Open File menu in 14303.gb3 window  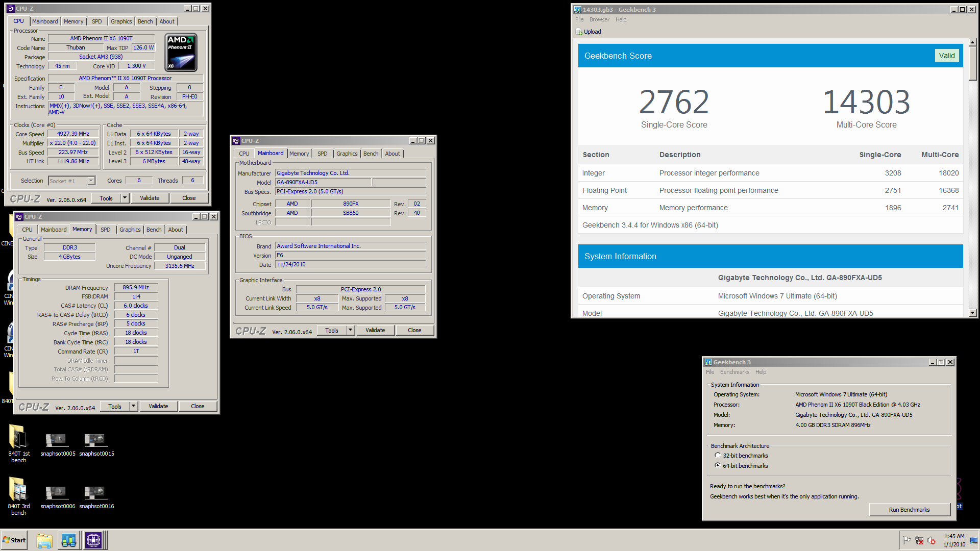(x=579, y=19)
